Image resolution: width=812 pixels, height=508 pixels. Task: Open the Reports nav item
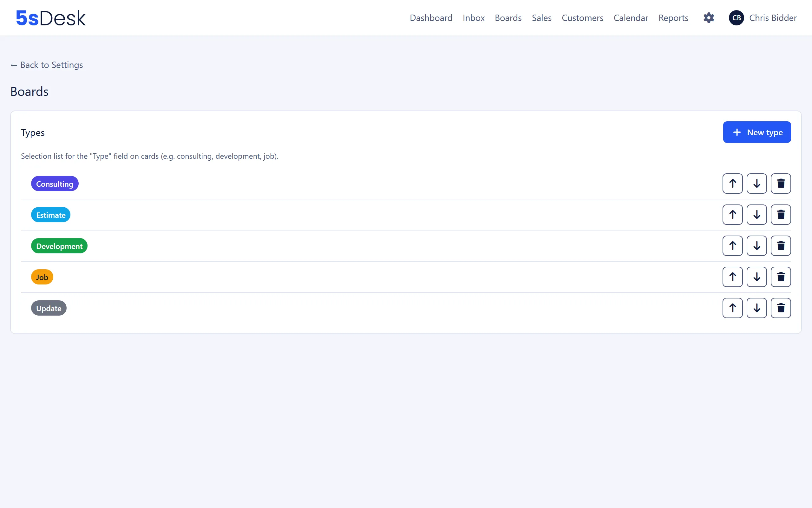(673, 18)
